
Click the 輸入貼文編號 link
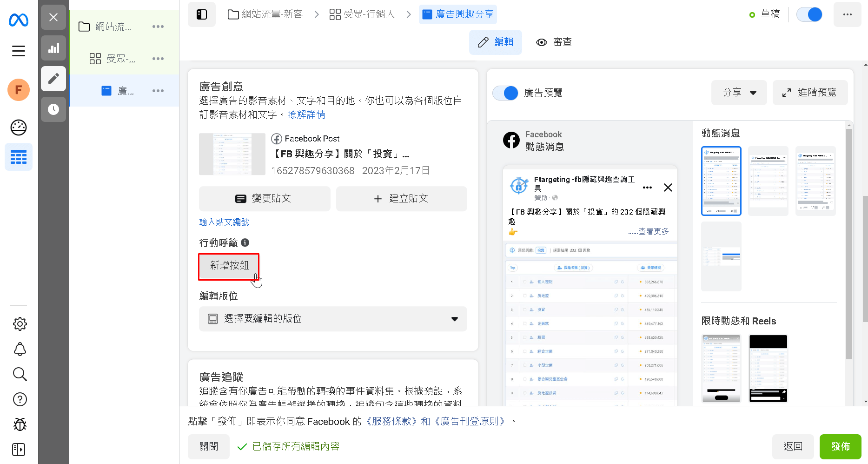pyautogui.click(x=224, y=222)
